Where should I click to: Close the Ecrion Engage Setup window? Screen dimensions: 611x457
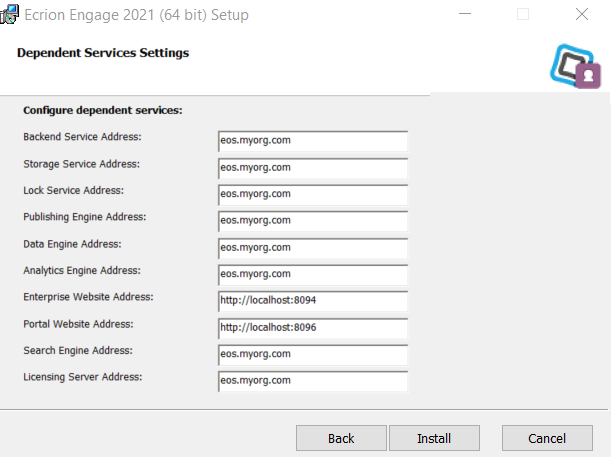(x=582, y=14)
